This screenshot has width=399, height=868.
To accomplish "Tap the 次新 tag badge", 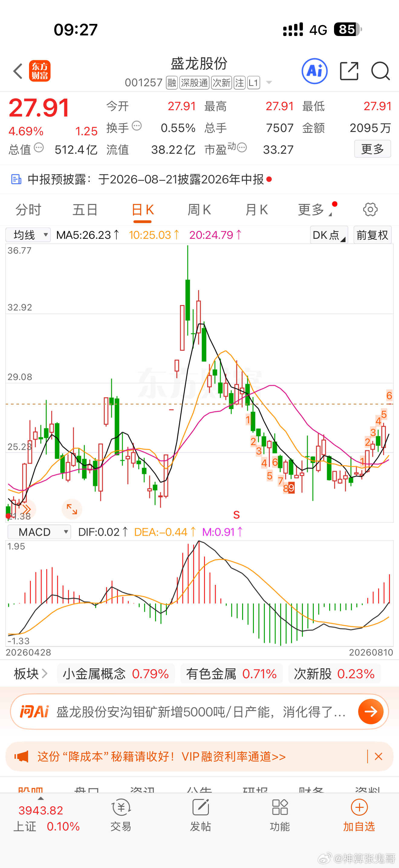I will (221, 83).
